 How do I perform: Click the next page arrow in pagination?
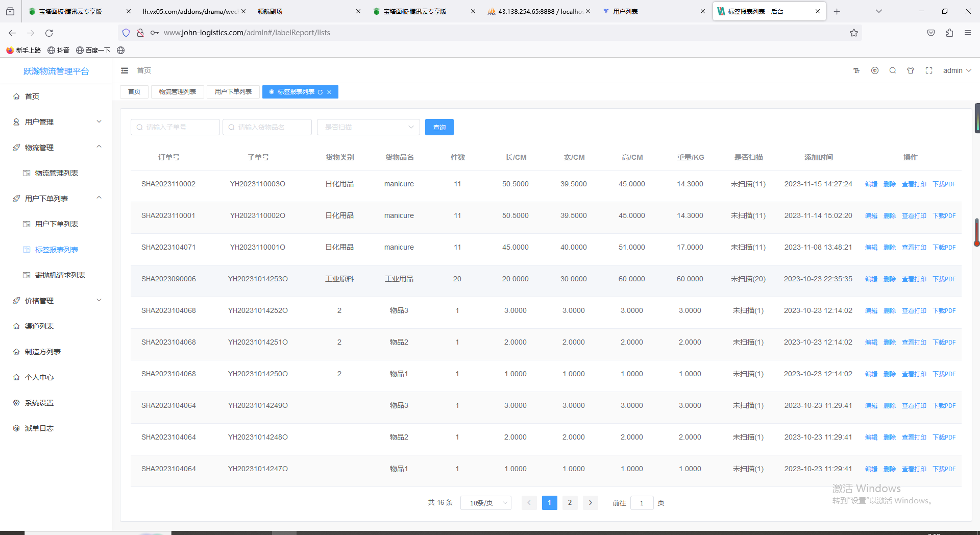(x=591, y=503)
